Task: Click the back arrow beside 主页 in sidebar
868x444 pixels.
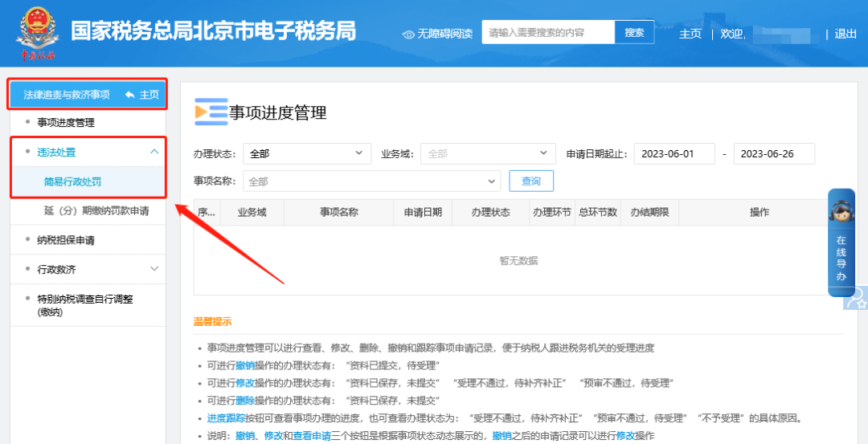Action: tap(129, 95)
